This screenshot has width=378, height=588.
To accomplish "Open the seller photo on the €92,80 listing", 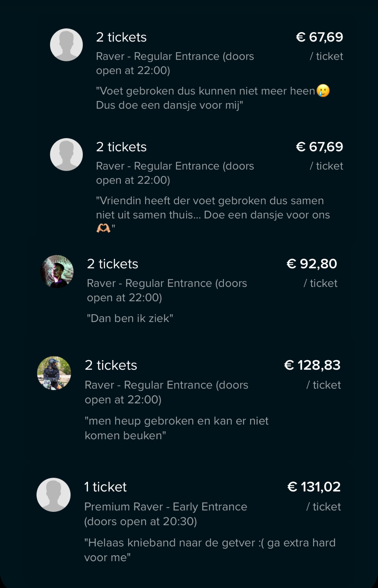I will coord(57,271).
